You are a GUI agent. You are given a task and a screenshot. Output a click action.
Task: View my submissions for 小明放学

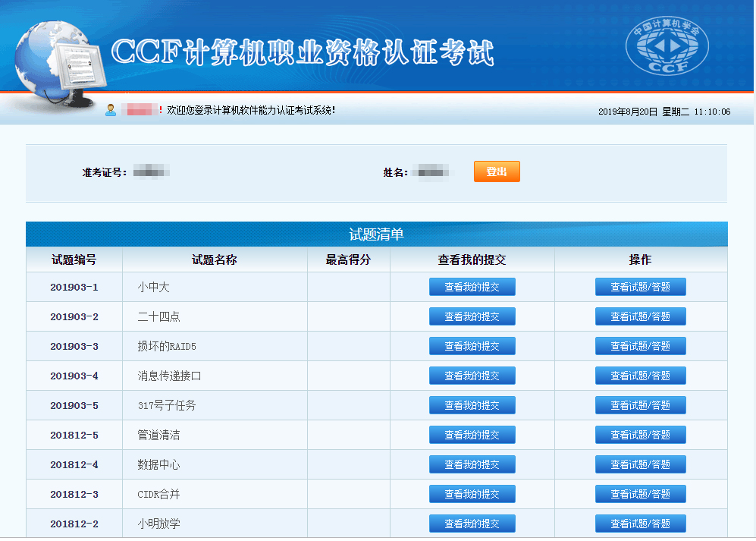(x=472, y=524)
